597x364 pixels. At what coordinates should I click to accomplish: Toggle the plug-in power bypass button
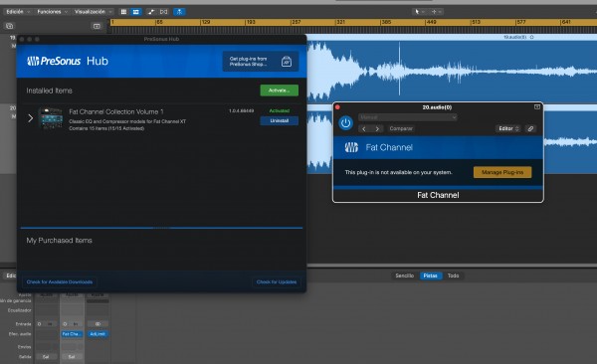click(x=345, y=123)
